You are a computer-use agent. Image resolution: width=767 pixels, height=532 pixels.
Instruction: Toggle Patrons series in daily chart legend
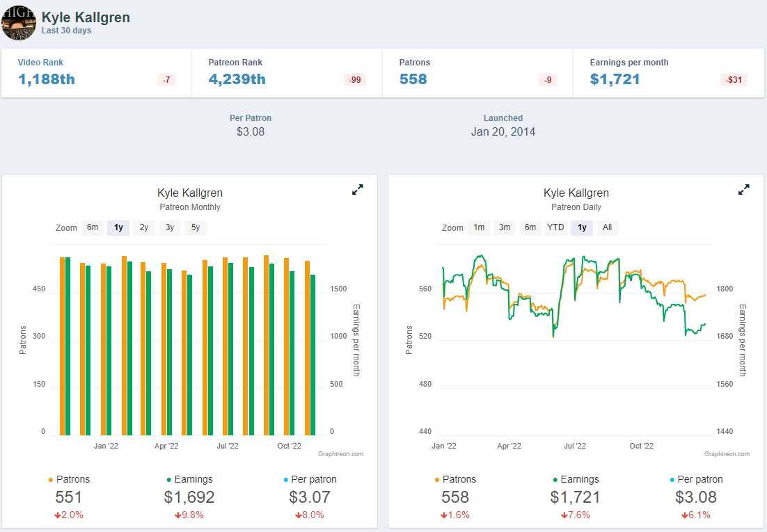coord(455,479)
